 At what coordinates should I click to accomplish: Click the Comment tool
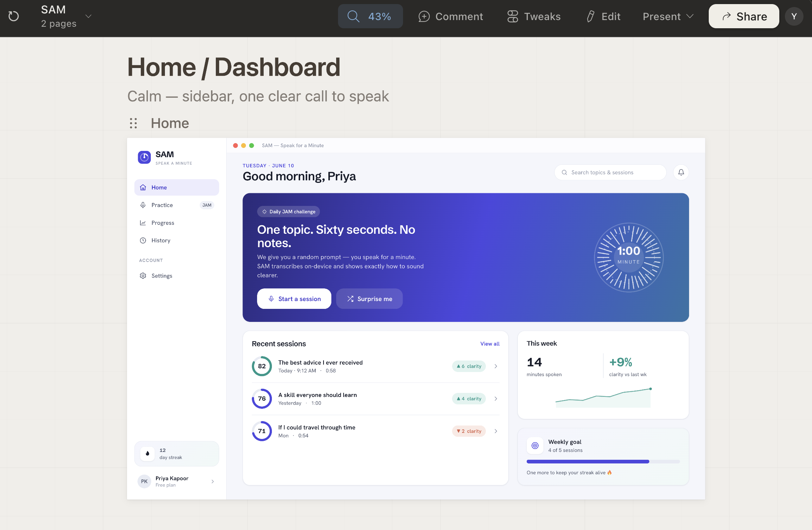pyautogui.click(x=451, y=16)
